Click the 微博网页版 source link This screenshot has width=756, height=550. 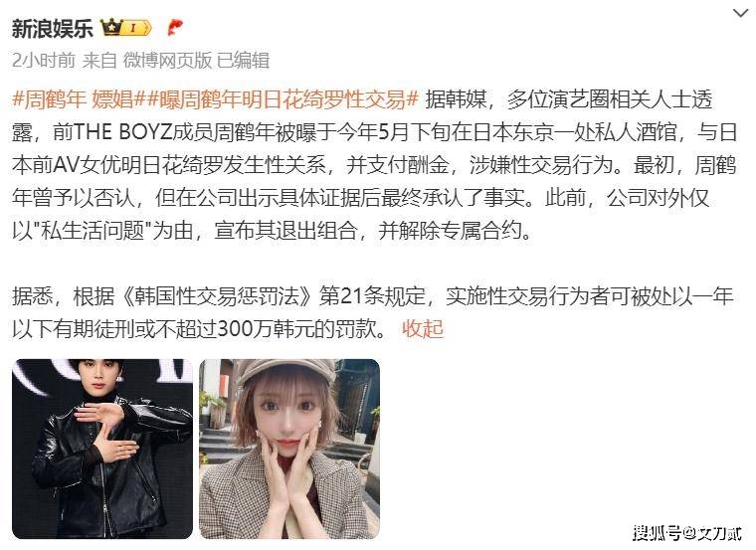tap(167, 61)
